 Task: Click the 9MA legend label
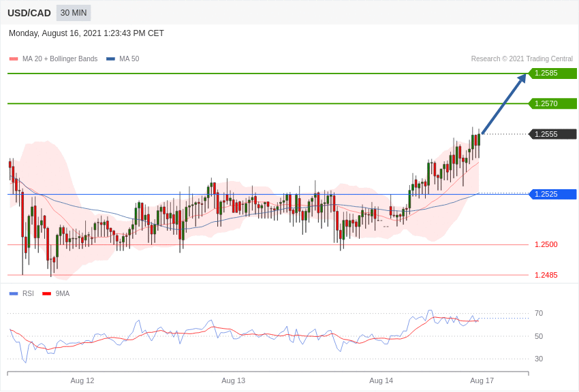coord(63,293)
